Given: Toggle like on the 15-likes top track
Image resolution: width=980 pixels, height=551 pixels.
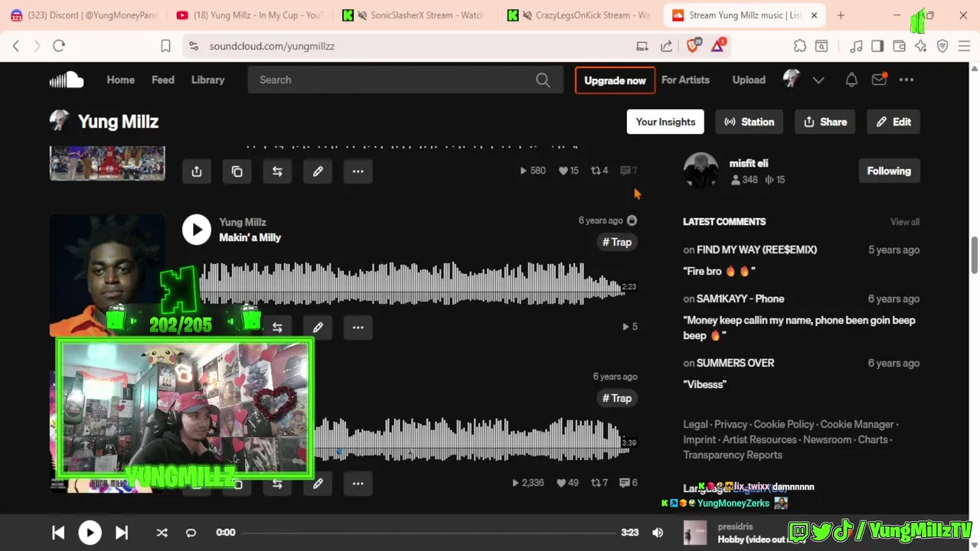Looking at the screenshot, I should point(568,171).
